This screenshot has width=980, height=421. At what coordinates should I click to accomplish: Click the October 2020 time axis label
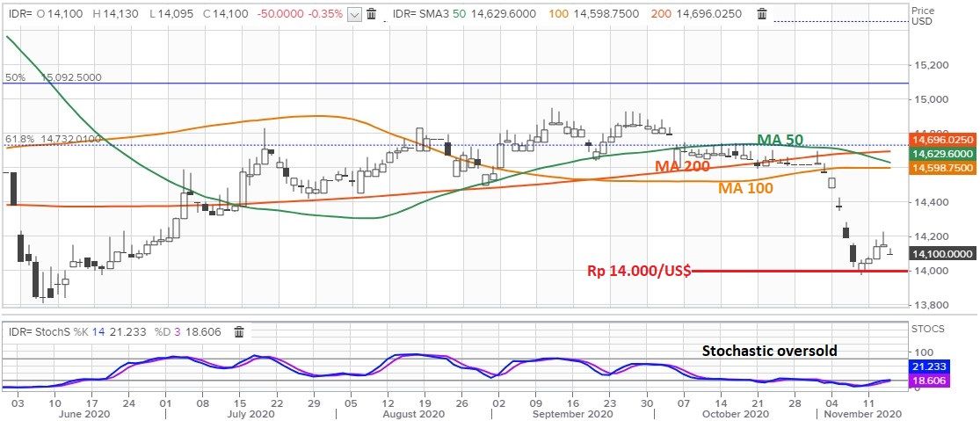[735, 414]
